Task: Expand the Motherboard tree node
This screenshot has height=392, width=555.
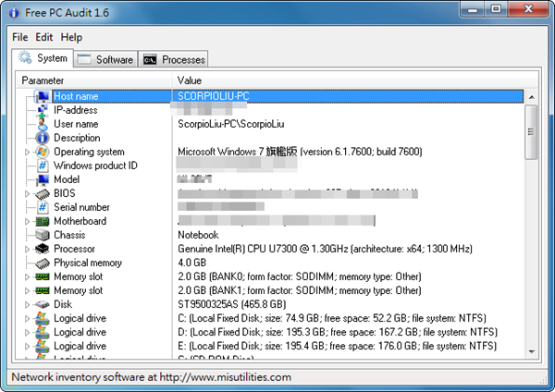Action: (27, 222)
